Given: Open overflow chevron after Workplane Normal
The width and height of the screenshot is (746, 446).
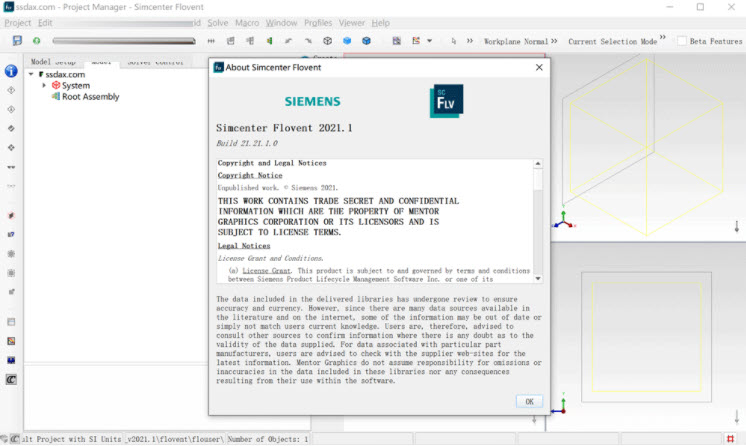Looking at the screenshot, I should pos(554,41).
